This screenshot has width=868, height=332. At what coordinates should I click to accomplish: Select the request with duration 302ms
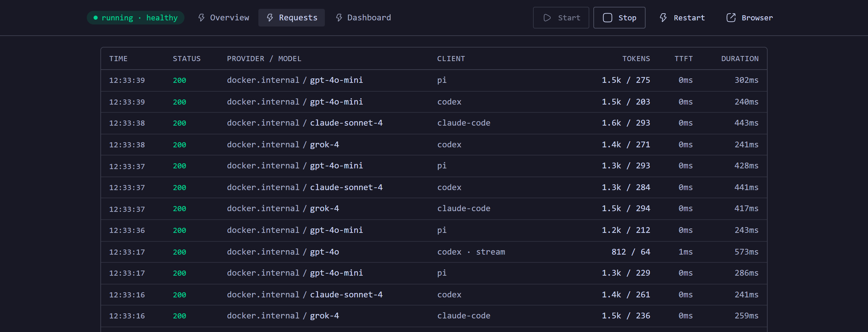434,80
